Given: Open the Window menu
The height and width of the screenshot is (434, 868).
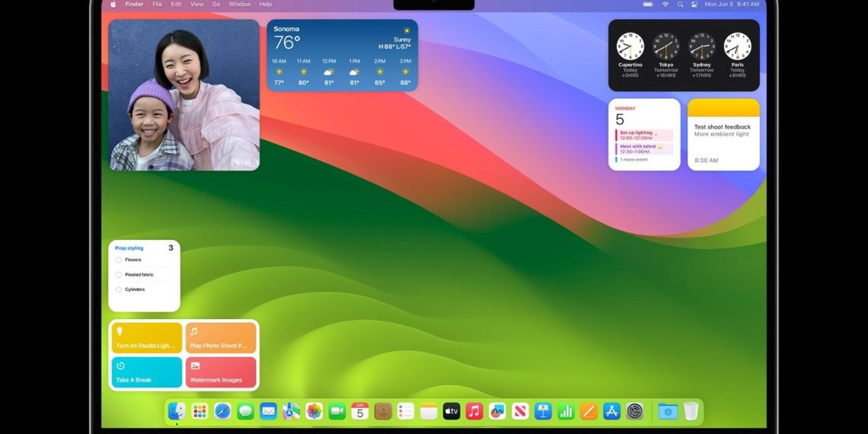Looking at the screenshot, I should pos(240,5).
